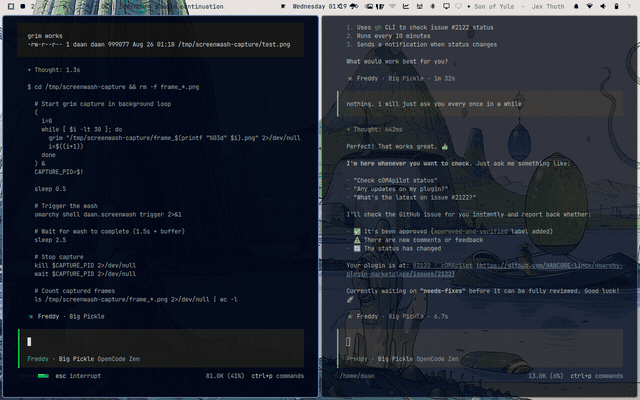Open the network wifi status icon
This screenshot has height=400, width=640.
pos(589,6)
